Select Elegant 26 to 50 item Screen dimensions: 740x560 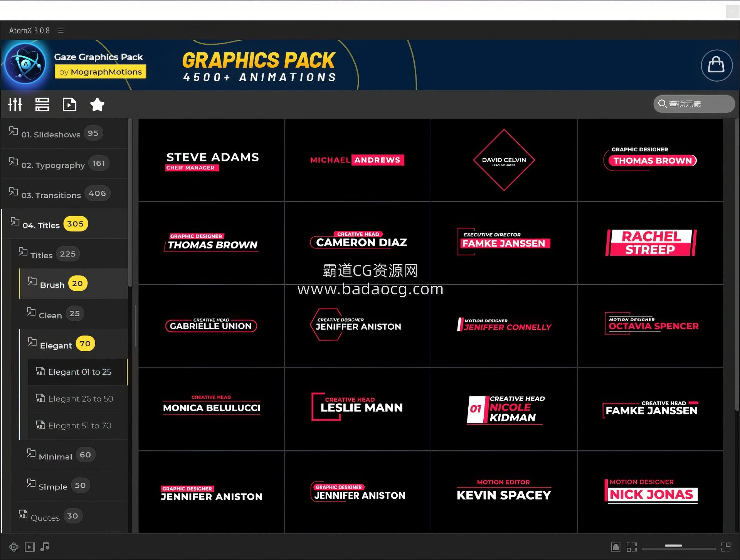point(77,399)
